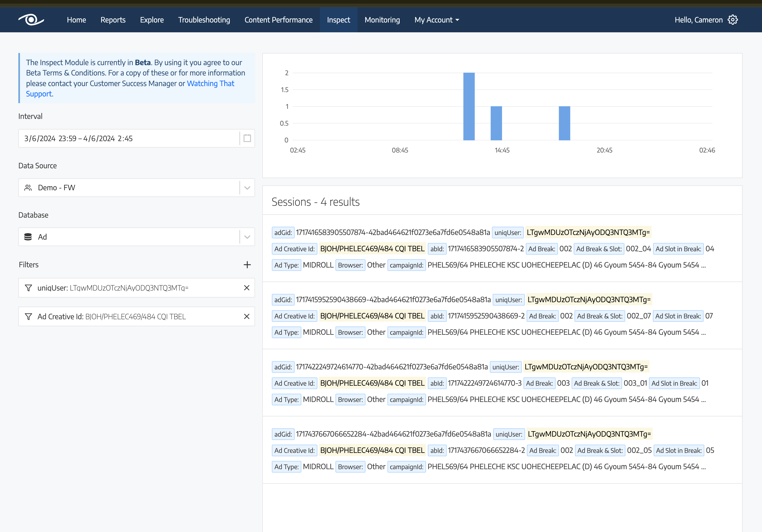The height and width of the screenshot is (532, 762).
Task: Open session with adGid 1717415952590438669
Action: (502, 316)
